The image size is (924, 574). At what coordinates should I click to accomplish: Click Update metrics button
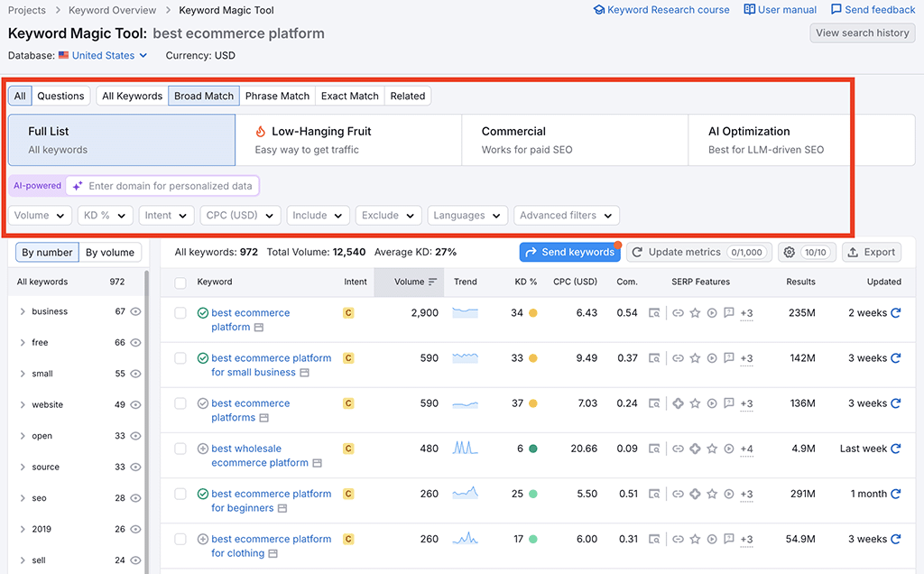pyautogui.click(x=699, y=252)
